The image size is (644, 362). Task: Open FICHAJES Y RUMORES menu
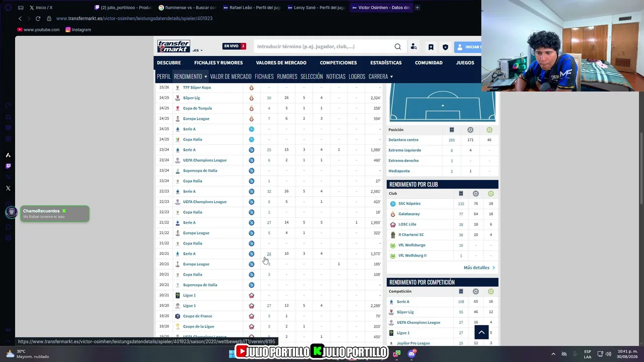pyautogui.click(x=218, y=63)
